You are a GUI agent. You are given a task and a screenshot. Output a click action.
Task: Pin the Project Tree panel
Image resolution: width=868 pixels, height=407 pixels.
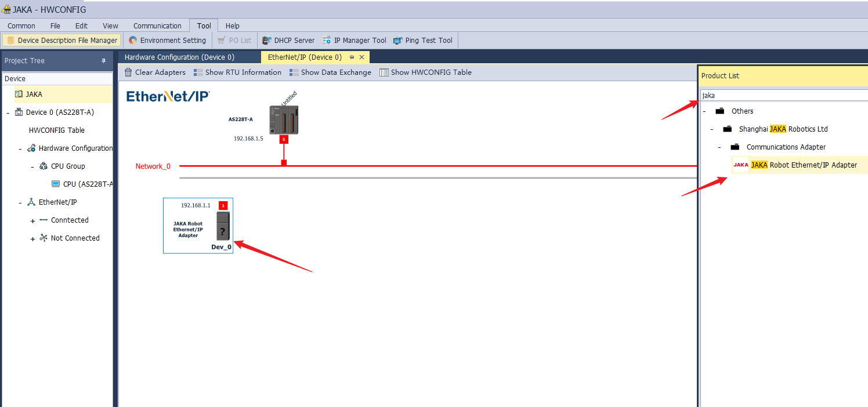coord(104,61)
